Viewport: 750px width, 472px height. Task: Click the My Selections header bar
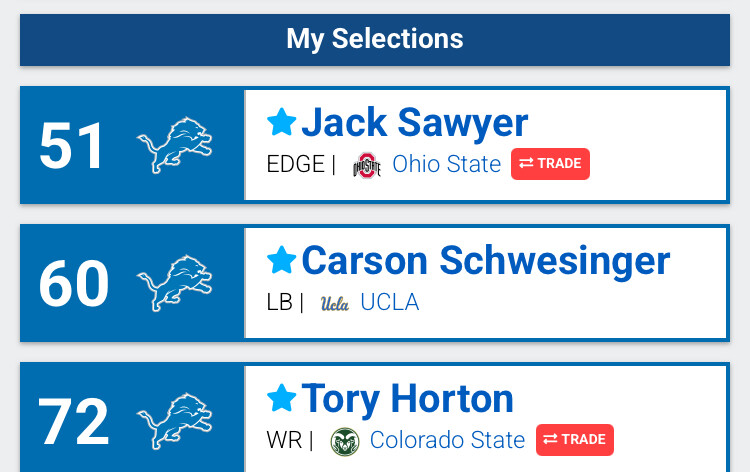click(375, 40)
